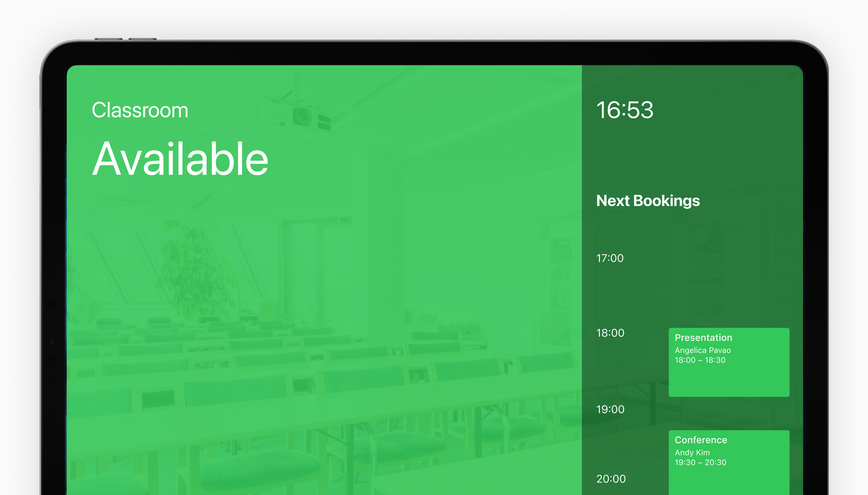This screenshot has width=868, height=495.
Task: Select the Next Bookings heading
Action: point(648,201)
